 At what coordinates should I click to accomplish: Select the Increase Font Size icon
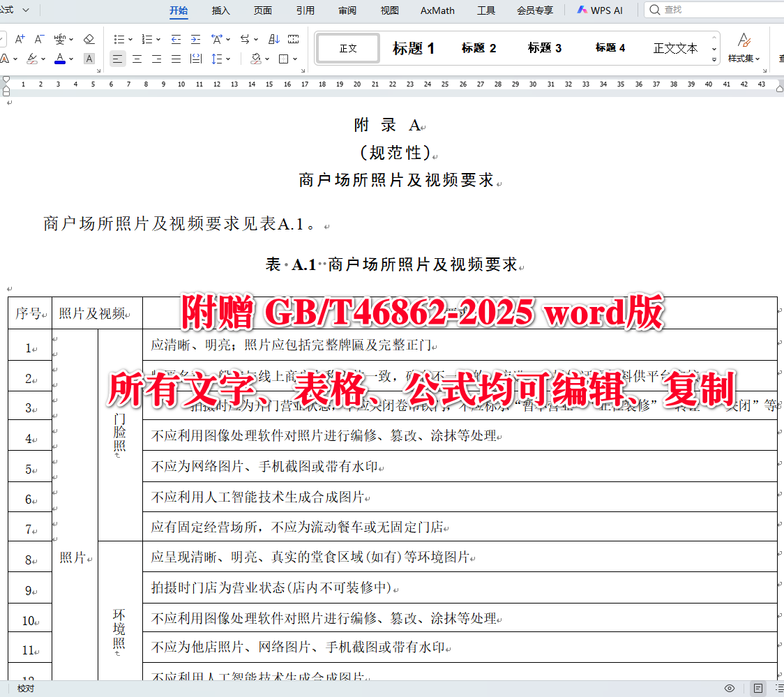coord(20,39)
